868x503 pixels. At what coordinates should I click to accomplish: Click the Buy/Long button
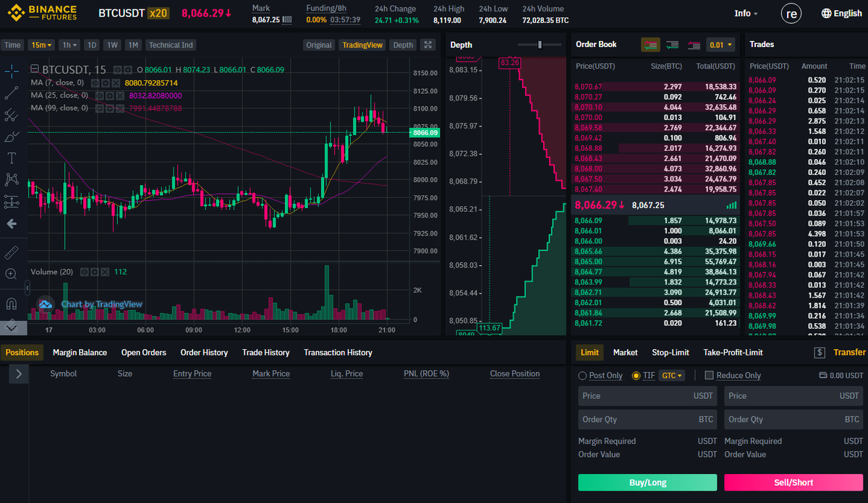click(647, 483)
